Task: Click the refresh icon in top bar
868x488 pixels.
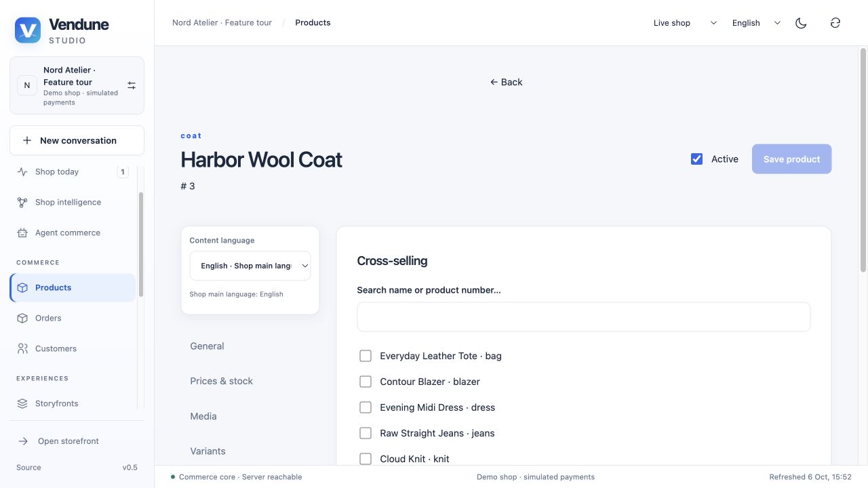Action: click(x=835, y=23)
